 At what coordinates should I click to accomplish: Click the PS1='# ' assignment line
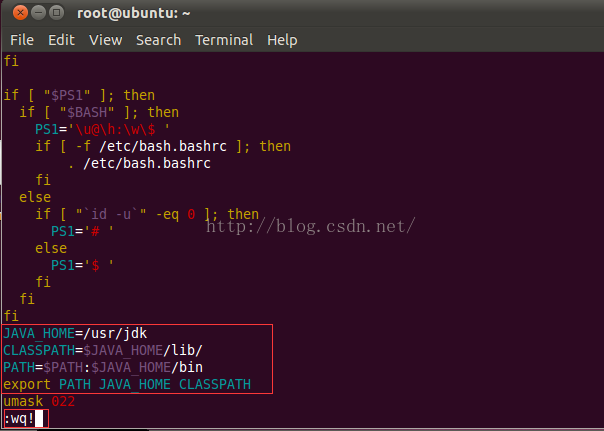click(x=83, y=231)
